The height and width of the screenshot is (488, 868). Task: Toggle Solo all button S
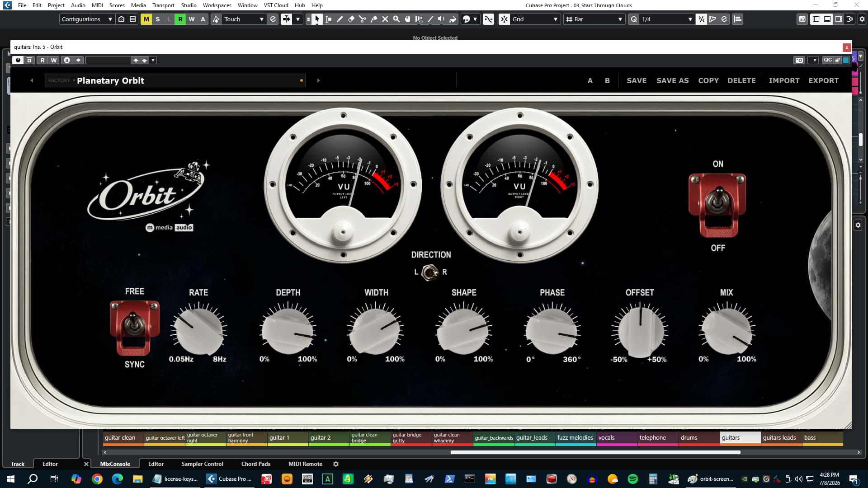(158, 19)
